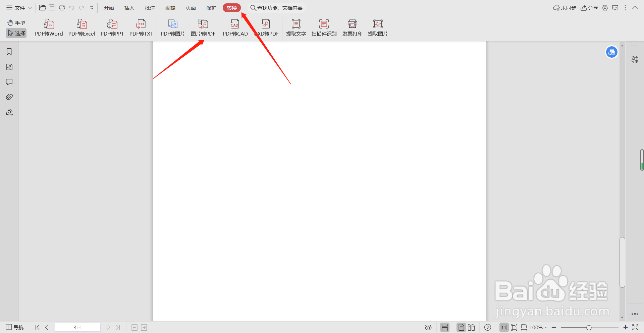
Task: Open the comments panel in left sidebar
Action: coord(9,82)
